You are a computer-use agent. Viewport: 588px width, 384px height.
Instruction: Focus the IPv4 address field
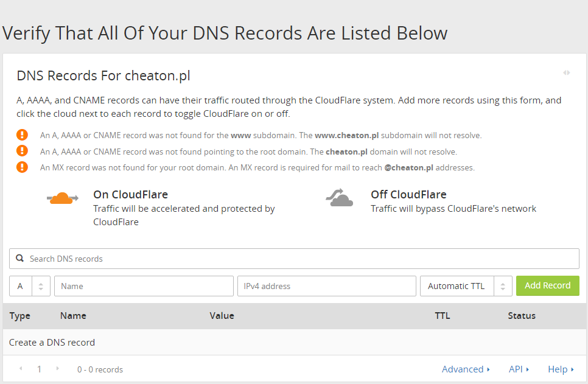326,286
